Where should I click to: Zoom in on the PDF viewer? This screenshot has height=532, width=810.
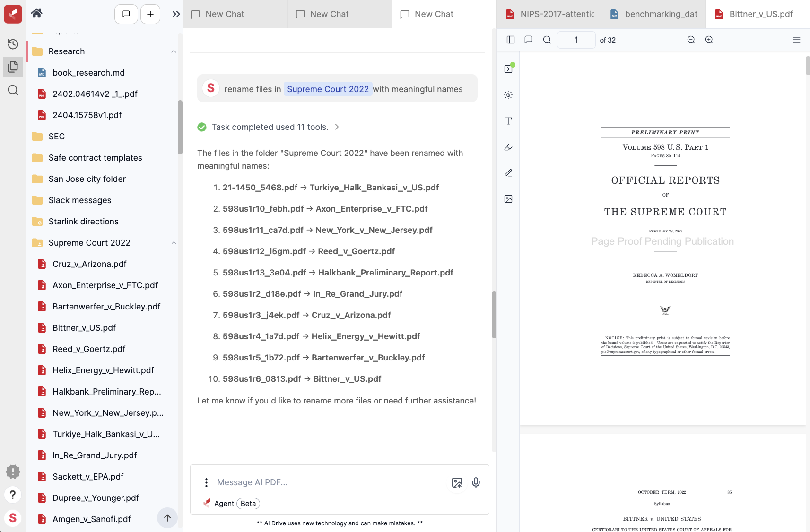[x=709, y=40]
